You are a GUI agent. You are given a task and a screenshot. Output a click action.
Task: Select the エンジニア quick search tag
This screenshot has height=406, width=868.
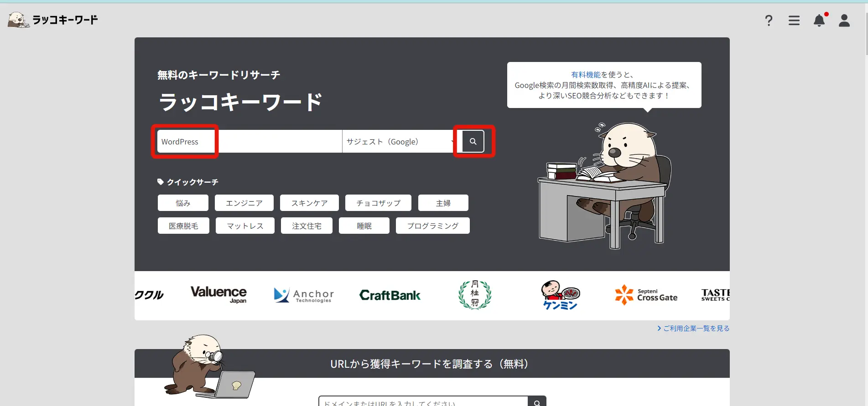point(244,203)
